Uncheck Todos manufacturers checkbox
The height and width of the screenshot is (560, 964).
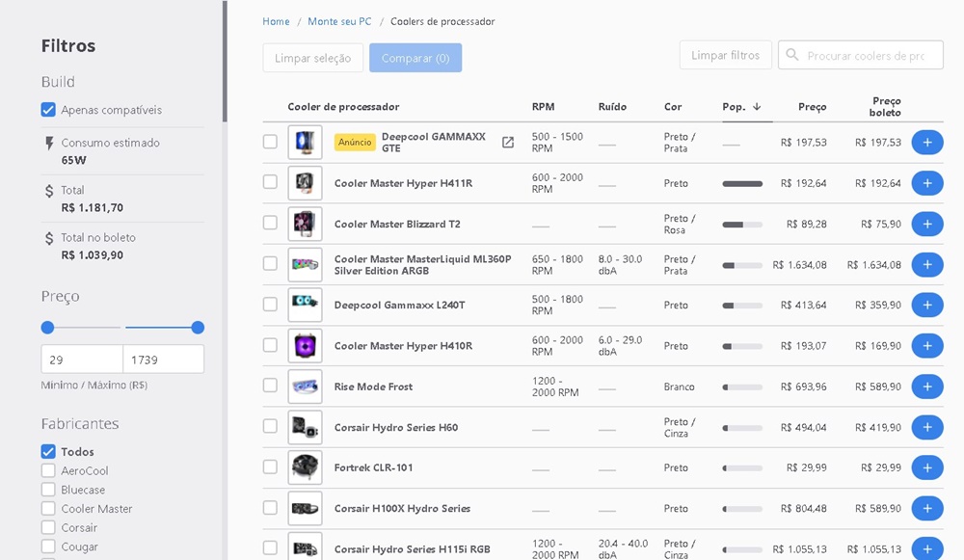(x=48, y=451)
